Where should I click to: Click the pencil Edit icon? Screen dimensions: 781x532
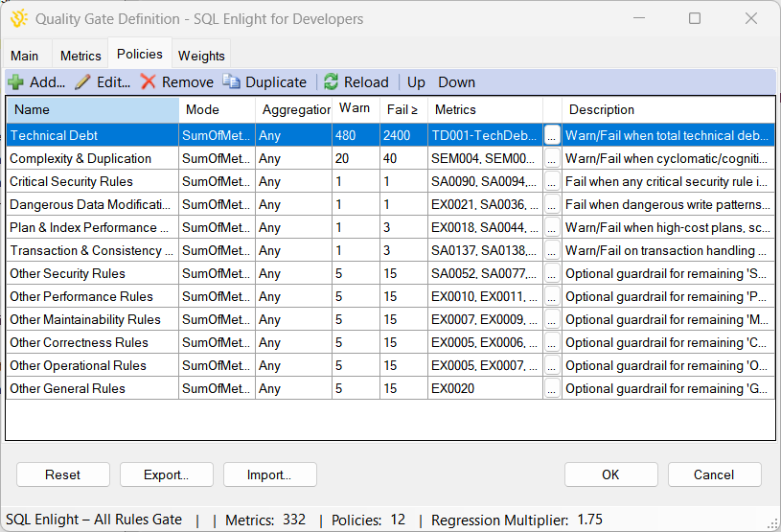(x=82, y=81)
